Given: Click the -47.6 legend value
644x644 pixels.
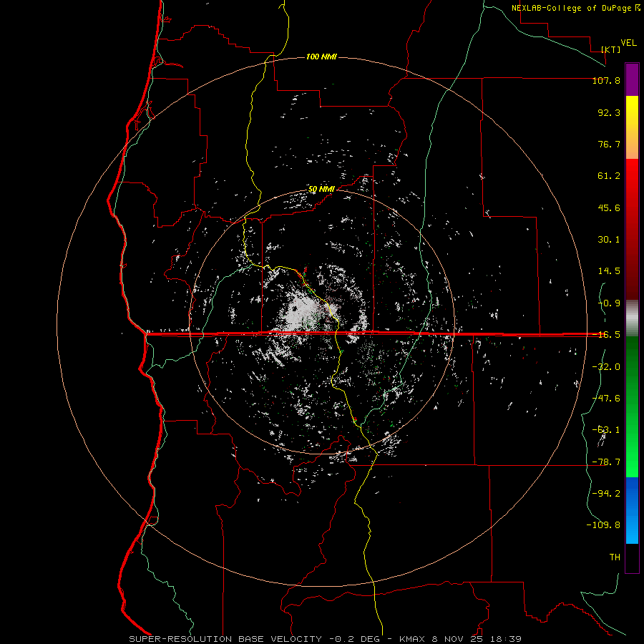Looking at the screenshot, I should click(606, 399).
